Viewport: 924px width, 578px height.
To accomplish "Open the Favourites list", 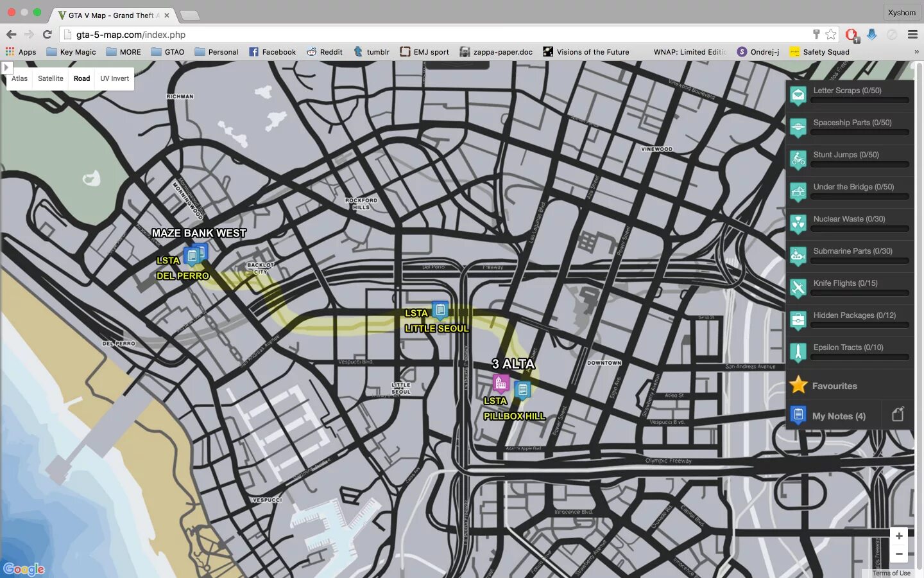I will (x=834, y=386).
